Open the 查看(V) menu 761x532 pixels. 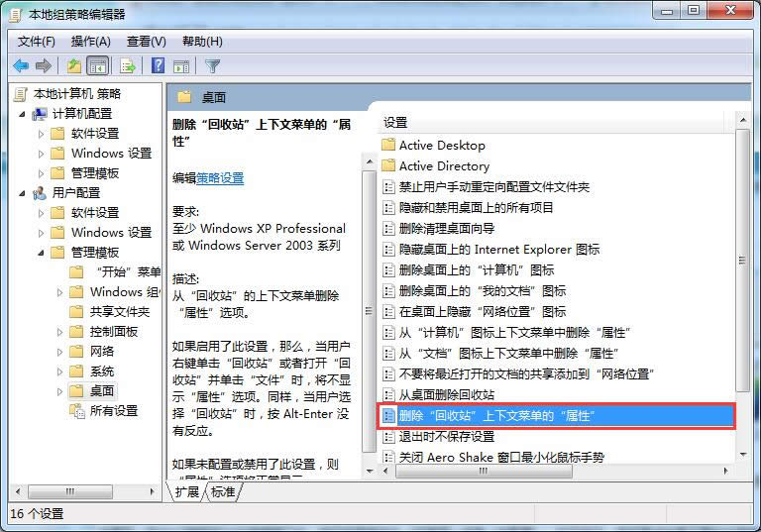coord(146,42)
